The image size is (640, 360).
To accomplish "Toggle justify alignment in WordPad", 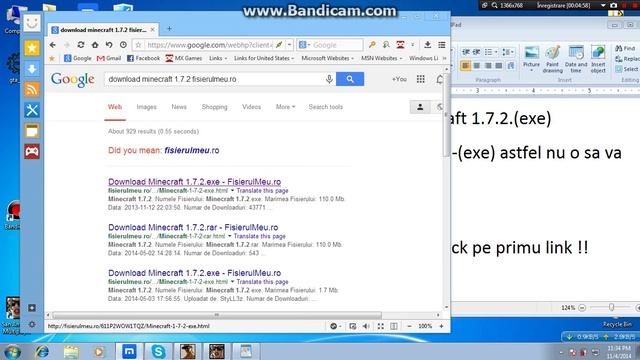I will tap(499, 66).
